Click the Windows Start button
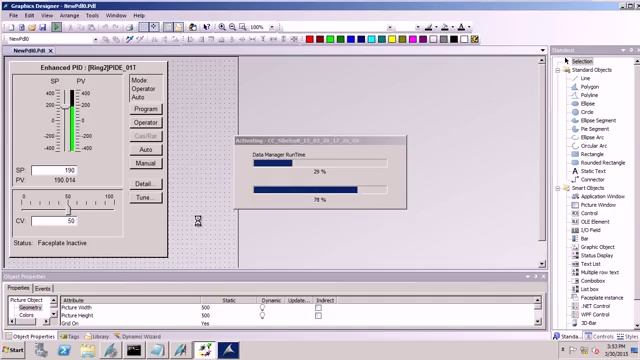640x360 pixels. [13, 350]
